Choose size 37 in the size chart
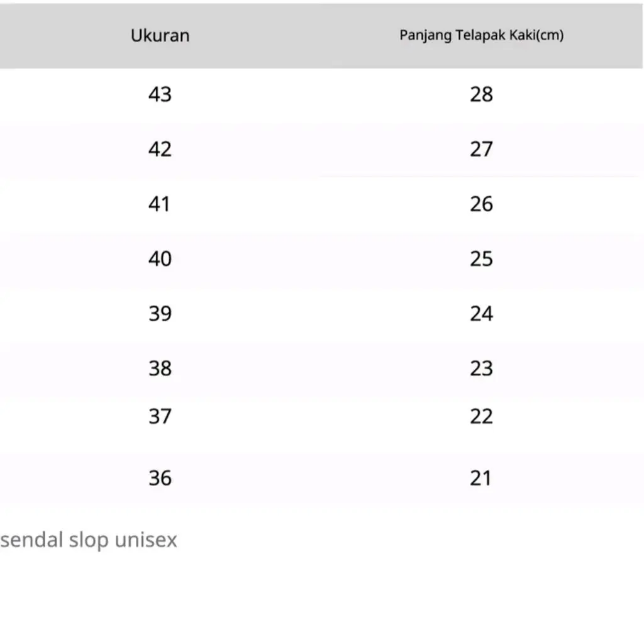Viewport: 644px width, 644px height. click(x=160, y=416)
